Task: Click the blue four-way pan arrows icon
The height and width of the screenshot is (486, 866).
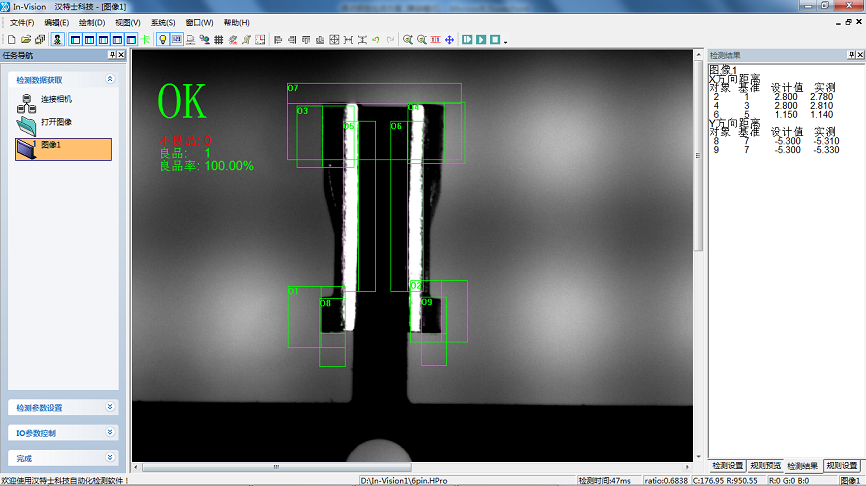Action: pyautogui.click(x=449, y=40)
